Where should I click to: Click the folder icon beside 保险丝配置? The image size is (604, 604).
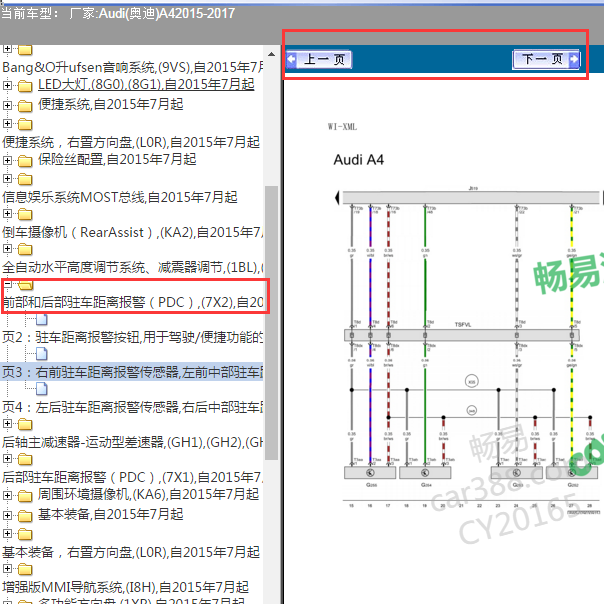click(25, 160)
